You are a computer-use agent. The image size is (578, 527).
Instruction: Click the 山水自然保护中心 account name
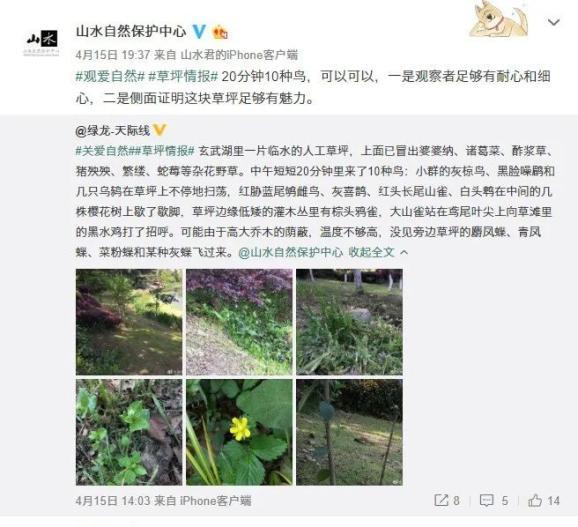131,31
